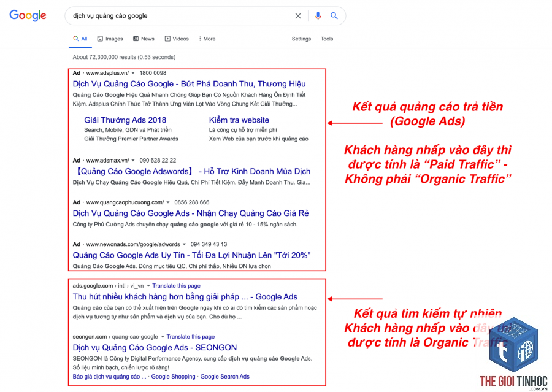Select the All results tab

pos(80,39)
